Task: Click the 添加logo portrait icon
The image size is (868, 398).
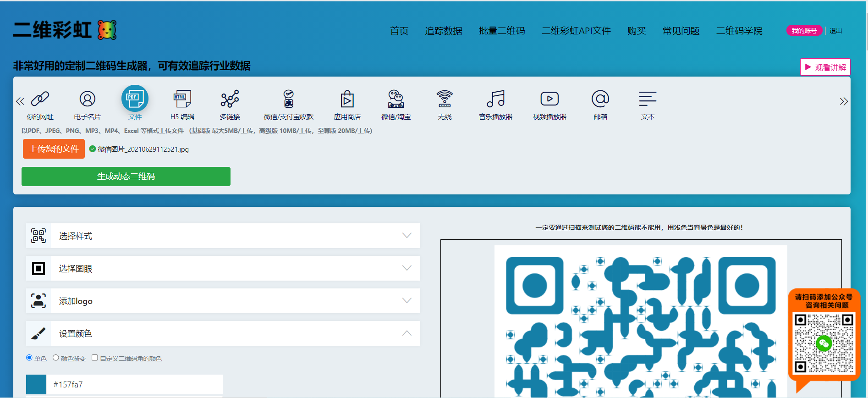Action: click(x=38, y=301)
